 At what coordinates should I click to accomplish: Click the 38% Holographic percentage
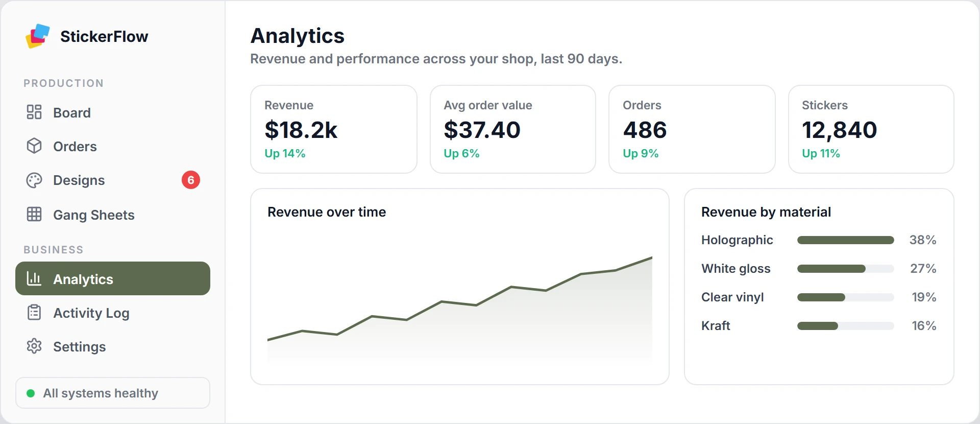click(923, 240)
